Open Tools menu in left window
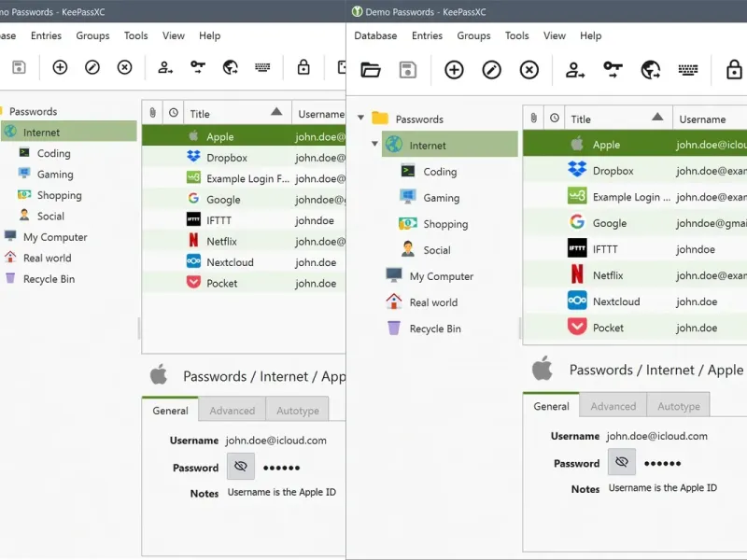This screenshot has height=560, width=747. 135,35
